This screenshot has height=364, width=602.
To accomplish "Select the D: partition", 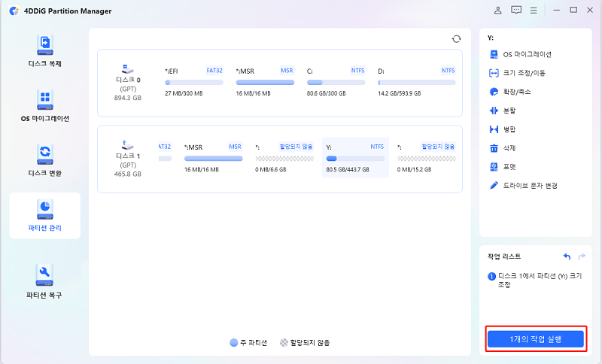I will [x=417, y=82].
